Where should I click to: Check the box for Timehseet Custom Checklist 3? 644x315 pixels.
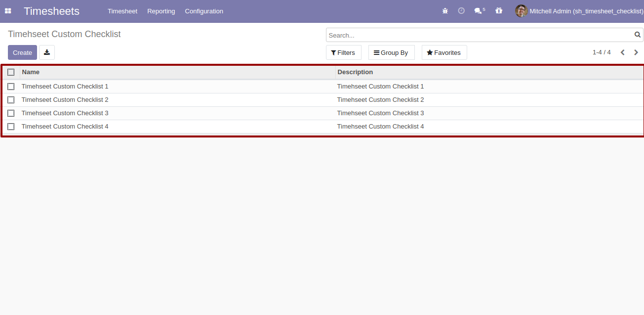click(11, 113)
